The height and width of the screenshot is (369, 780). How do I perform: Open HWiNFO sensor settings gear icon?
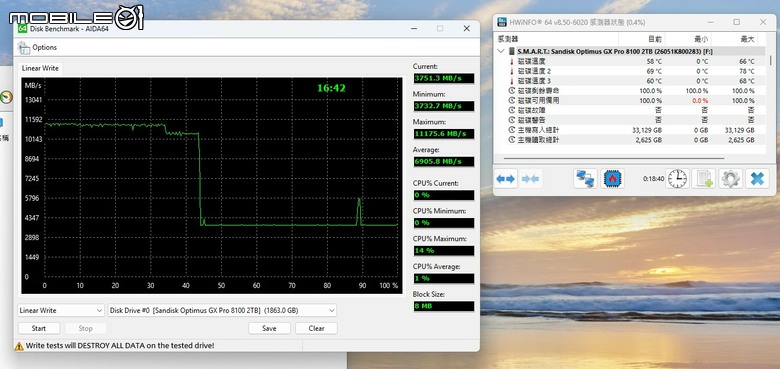tap(730, 179)
